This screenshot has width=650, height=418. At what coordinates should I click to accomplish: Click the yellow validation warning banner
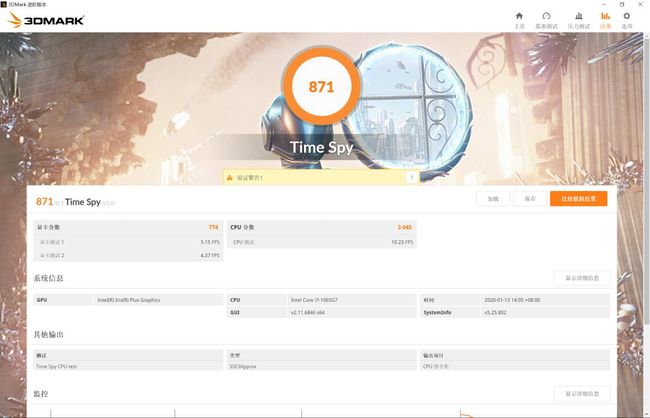321,177
